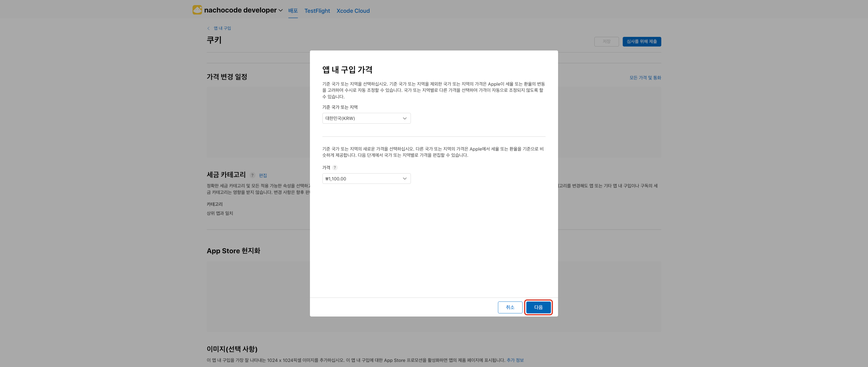Click chevron arrow on base country dropdown

404,118
